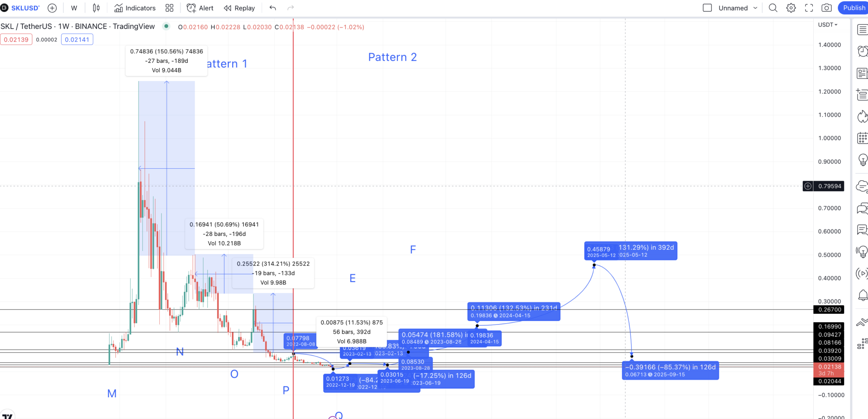Click the buy price 0.02141 button

pos(77,39)
